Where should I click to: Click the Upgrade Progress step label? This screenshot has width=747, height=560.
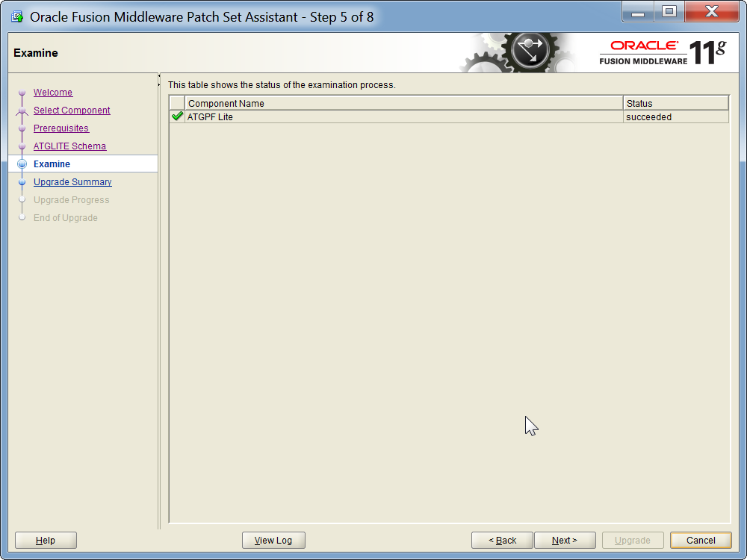[x=71, y=200]
